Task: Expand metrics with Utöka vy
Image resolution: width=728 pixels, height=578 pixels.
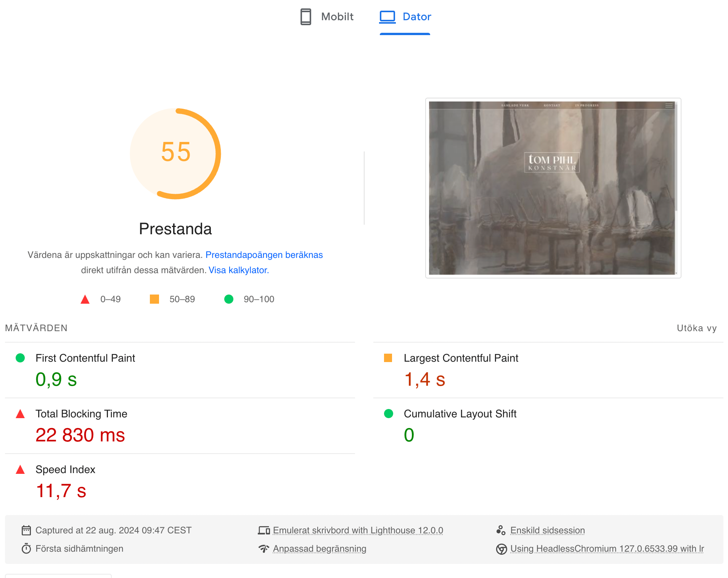Action: [x=696, y=328]
